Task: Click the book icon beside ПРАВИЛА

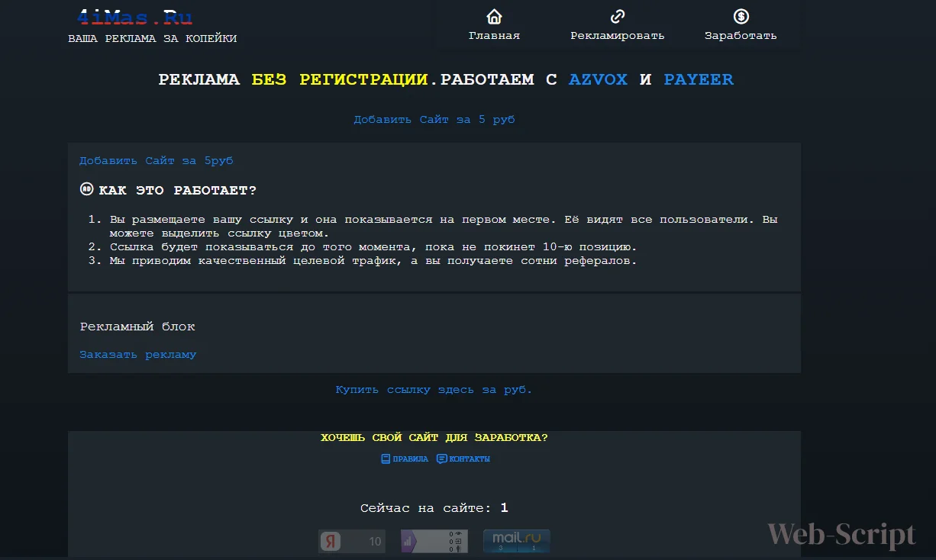Action: pos(386,459)
